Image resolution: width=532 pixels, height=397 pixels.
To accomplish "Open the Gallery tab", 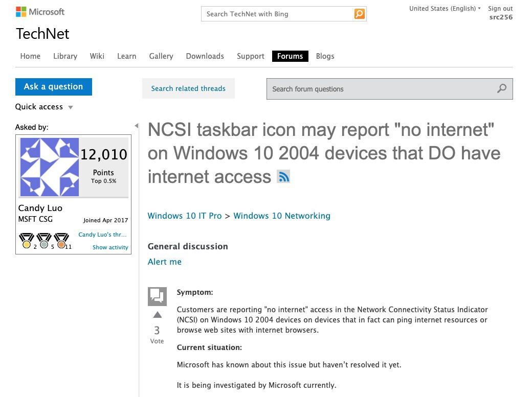I will pyautogui.click(x=161, y=56).
